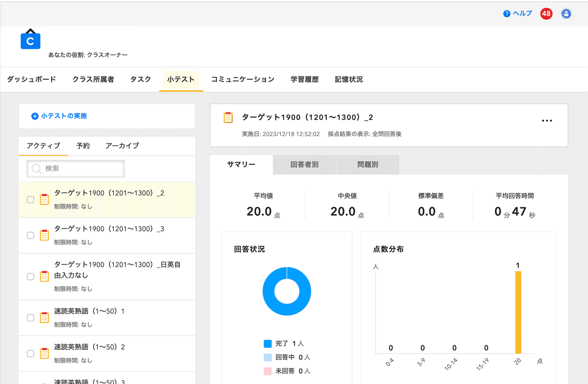Click inside the 検索 search field
The height and width of the screenshot is (384, 588).
pyautogui.click(x=75, y=168)
